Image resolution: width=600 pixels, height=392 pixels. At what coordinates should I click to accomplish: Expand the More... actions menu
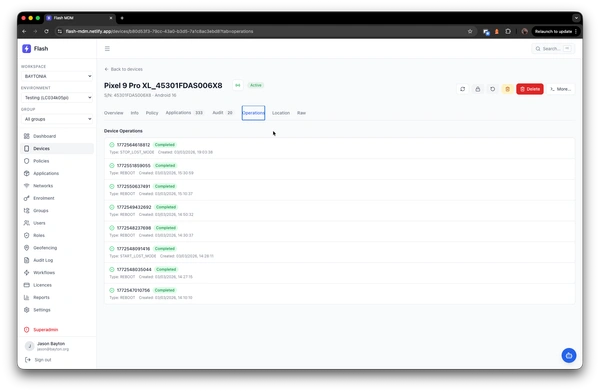click(560, 89)
